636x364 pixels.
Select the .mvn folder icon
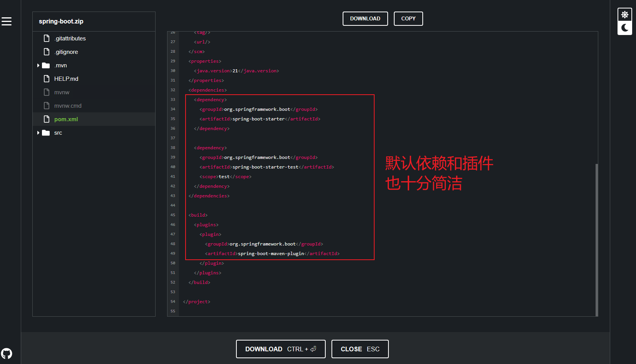[x=46, y=65]
